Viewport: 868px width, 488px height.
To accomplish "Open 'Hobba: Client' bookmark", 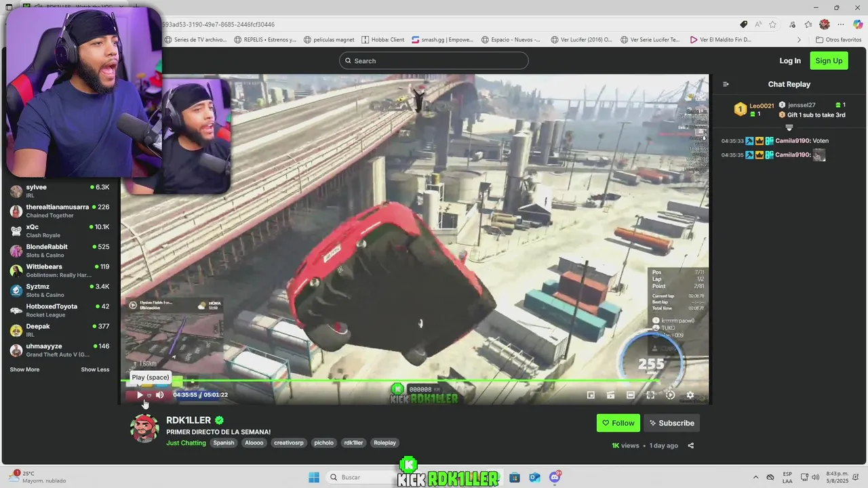I will click(x=383, y=40).
